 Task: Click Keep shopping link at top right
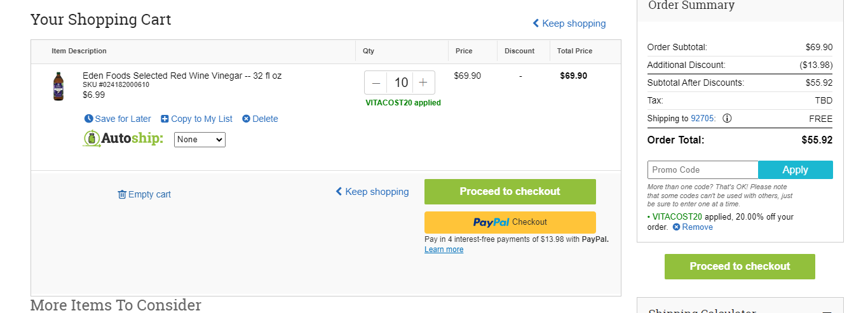569,23
